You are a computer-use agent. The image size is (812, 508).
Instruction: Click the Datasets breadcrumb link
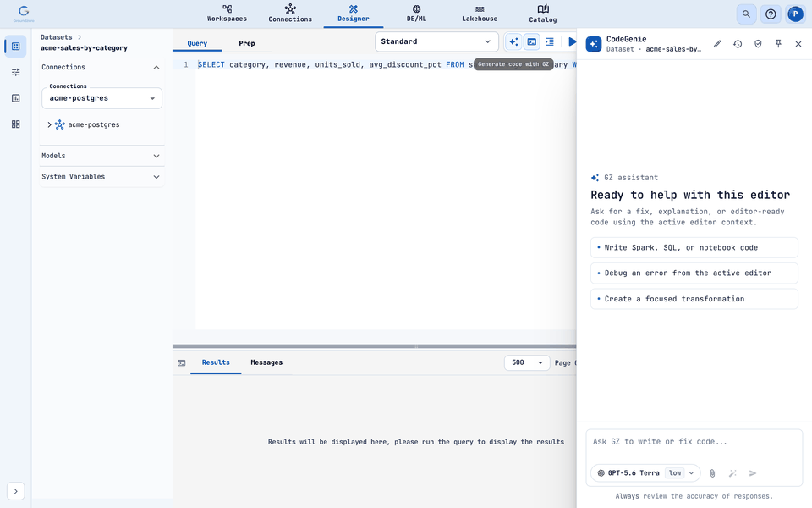pyautogui.click(x=57, y=37)
